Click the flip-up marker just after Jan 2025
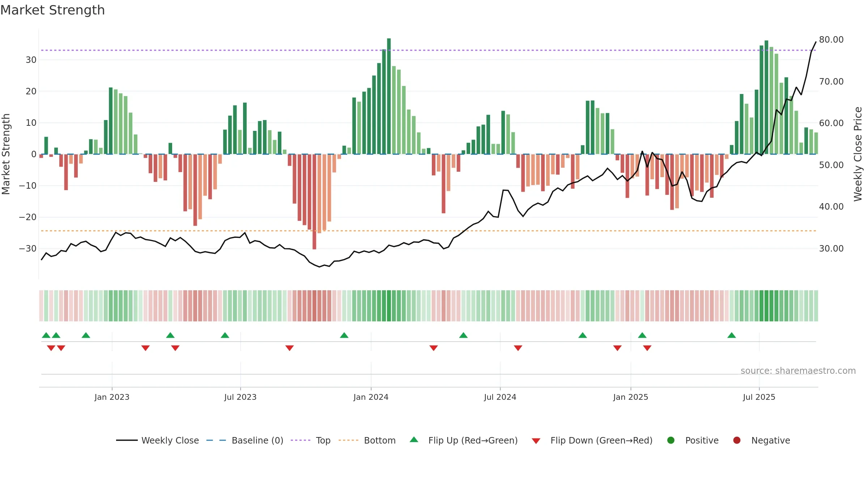The height and width of the screenshot is (488, 868). click(x=642, y=335)
